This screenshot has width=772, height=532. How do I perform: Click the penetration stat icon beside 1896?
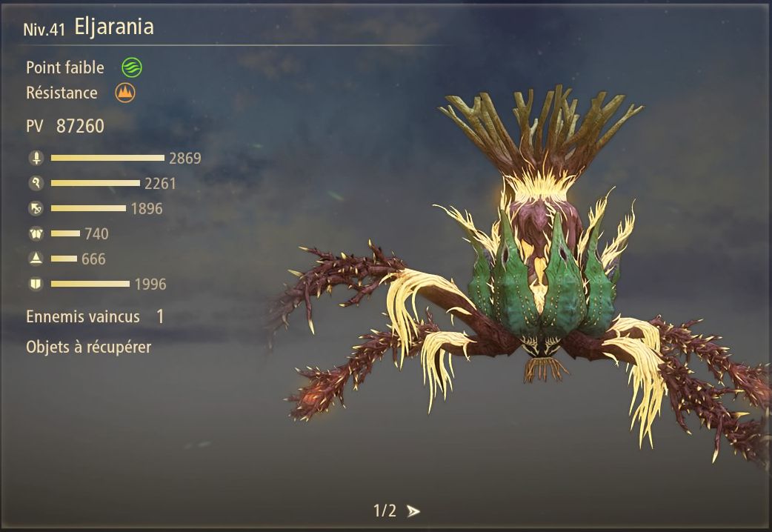(x=36, y=208)
